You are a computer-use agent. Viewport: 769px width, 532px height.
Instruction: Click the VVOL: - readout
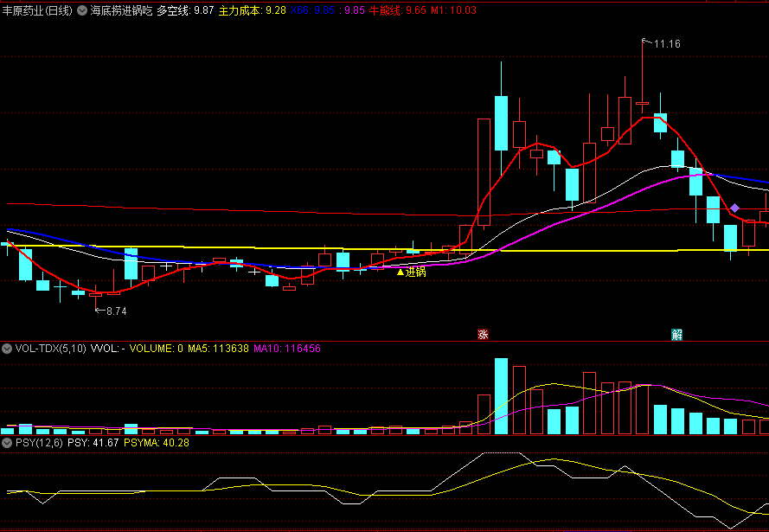click(108, 349)
